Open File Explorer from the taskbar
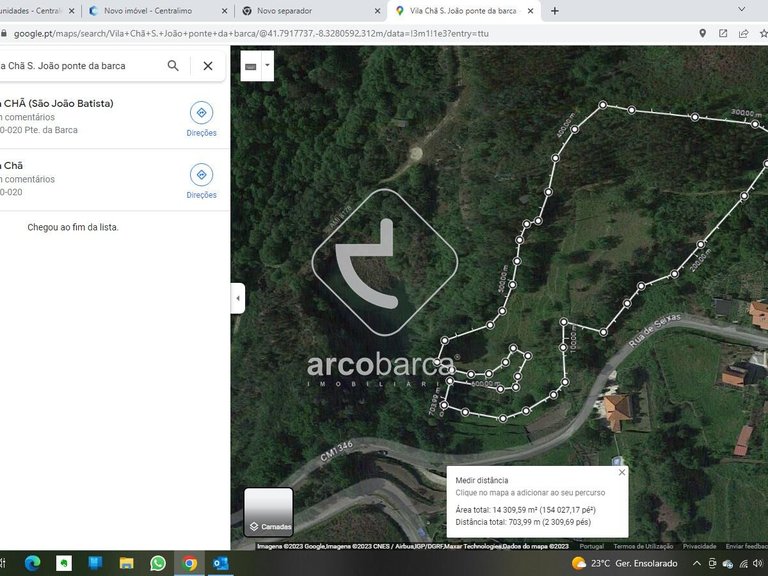 coord(126,563)
